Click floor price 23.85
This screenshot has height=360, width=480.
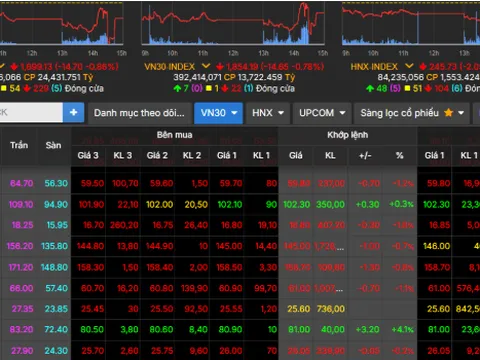click(x=56, y=309)
